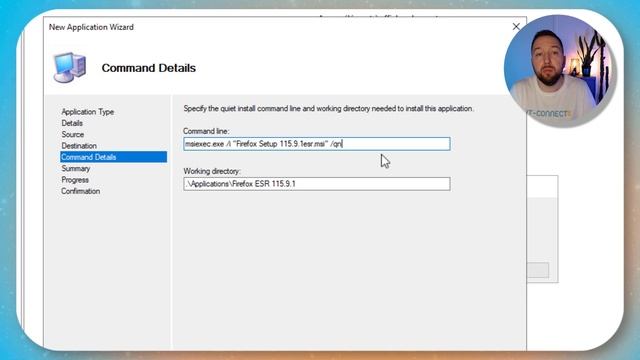The width and height of the screenshot is (640, 360).
Task: Click the 'Working directory:' label
Action: pos(212,171)
